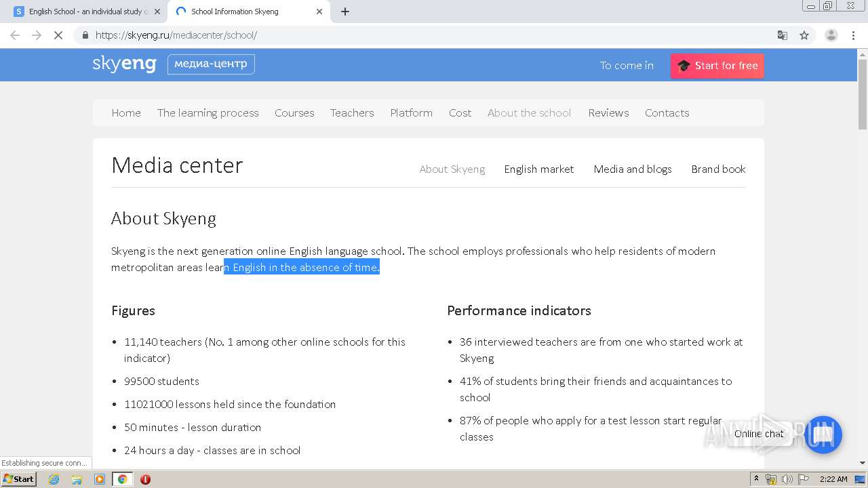Open the Brand book tab
This screenshot has height=488, width=868.
tap(718, 169)
